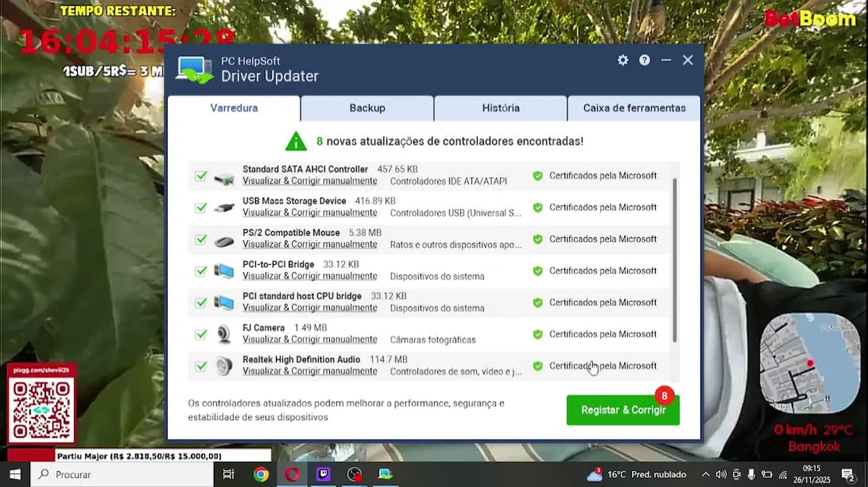Switch to the Varredura tab
The image size is (868, 487).
(234, 108)
